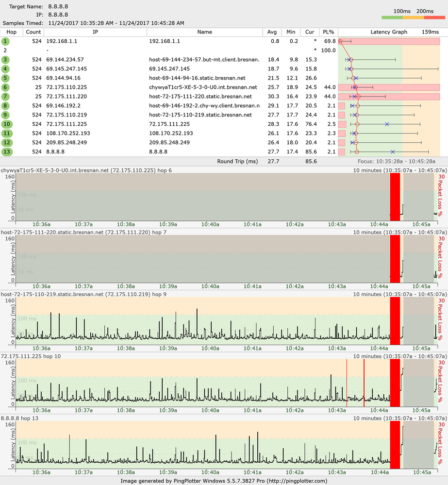Select the hop 13 green circle icon
Viewport: 448px width, 485px height.
click(x=7, y=152)
